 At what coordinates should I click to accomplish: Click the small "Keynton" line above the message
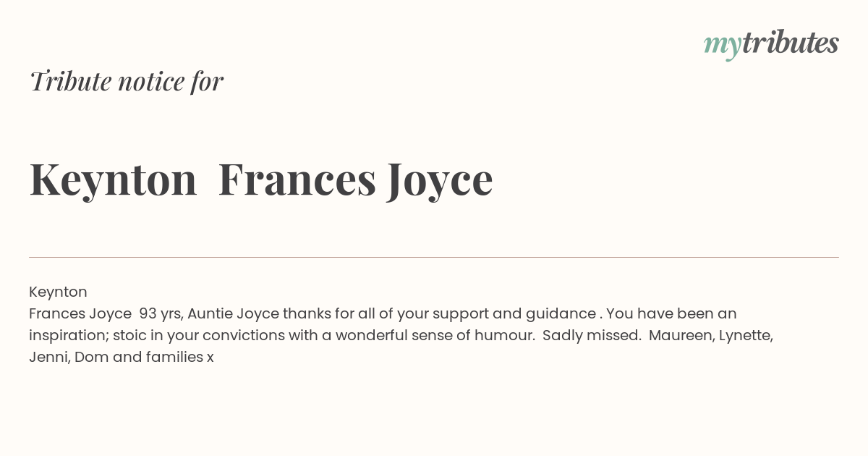[x=58, y=292]
